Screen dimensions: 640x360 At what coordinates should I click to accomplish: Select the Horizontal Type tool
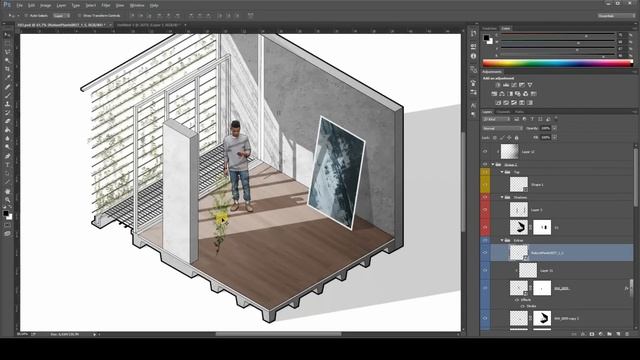pos(7,165)
